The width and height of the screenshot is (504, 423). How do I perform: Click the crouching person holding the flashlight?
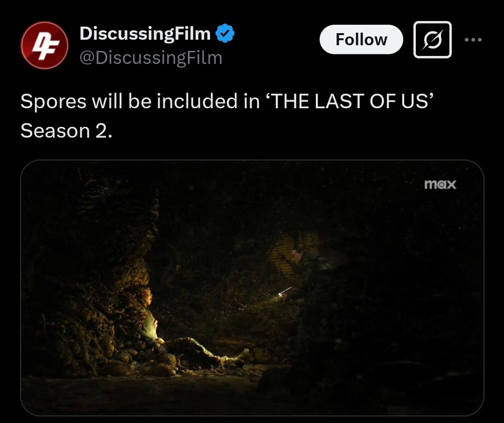coord(305,276)
